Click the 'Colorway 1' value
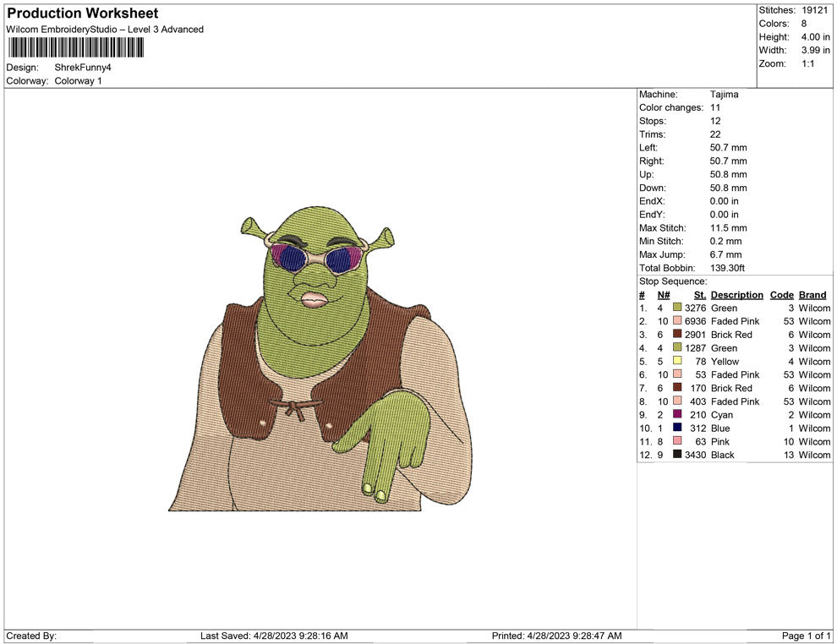 click(78, 81)
